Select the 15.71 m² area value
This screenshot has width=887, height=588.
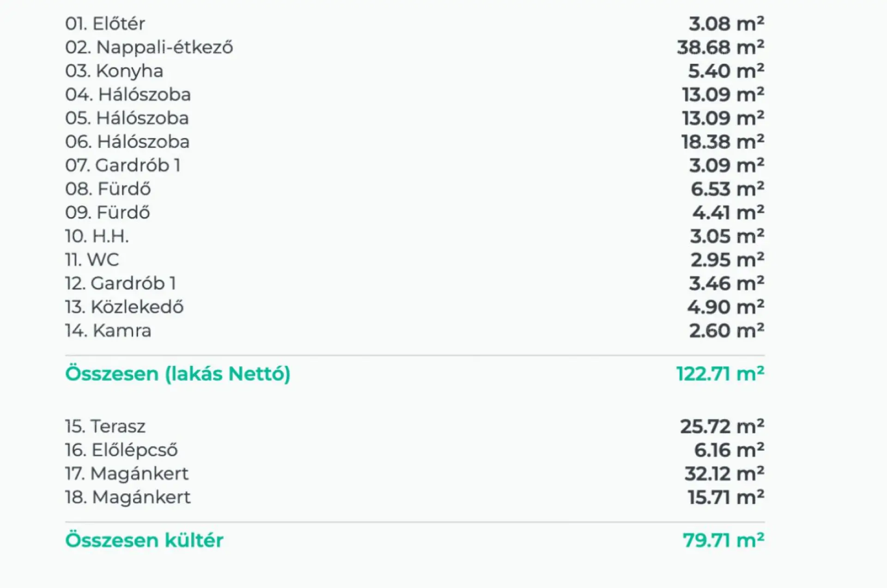726,497
